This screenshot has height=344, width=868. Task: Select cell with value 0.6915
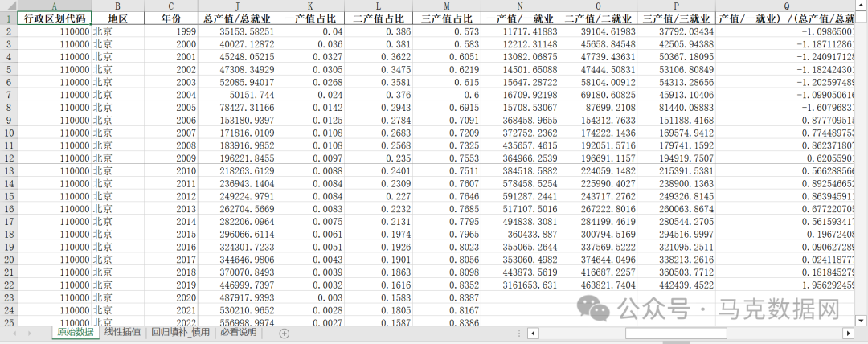(x=447, y=108)
